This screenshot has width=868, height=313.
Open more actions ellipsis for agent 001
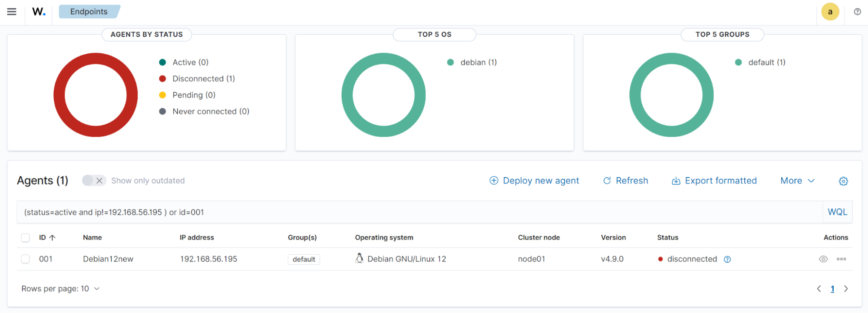click(841, 259)
